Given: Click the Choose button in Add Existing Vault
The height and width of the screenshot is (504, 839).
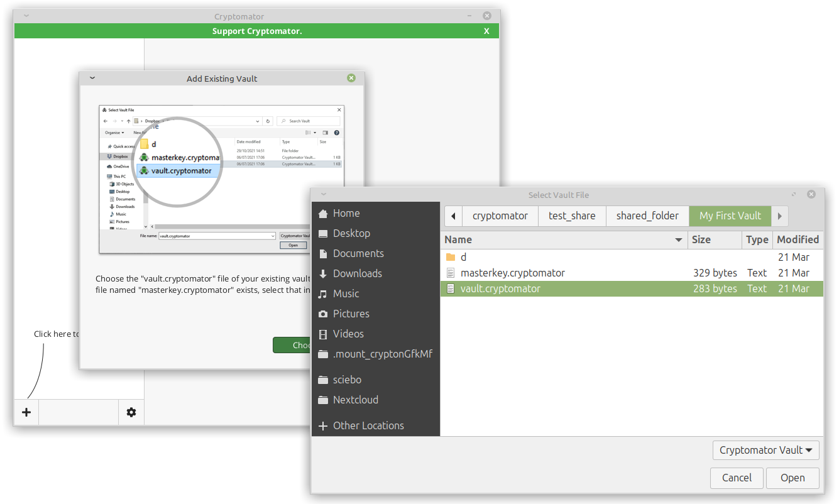Looking at the screenshot, I should (292, 345).
